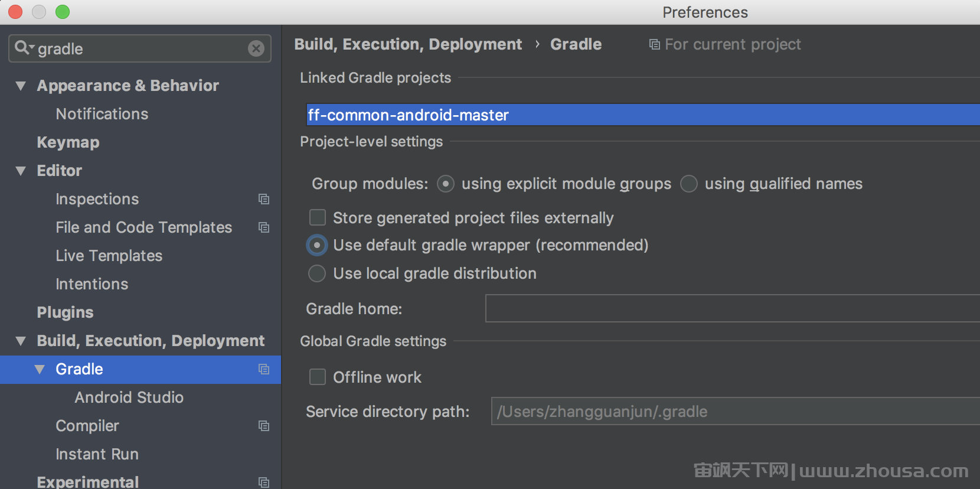Screen dimensions: 980x489
Task: Open the Plugins settings page
Action: 65,312
